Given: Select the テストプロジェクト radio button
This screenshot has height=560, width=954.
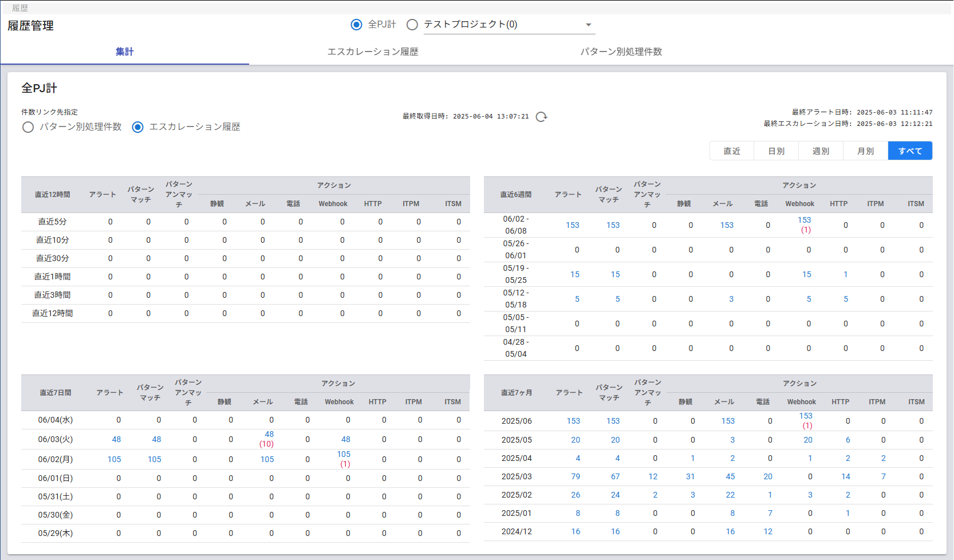Looking at the screenshot, I should (412, 25).
